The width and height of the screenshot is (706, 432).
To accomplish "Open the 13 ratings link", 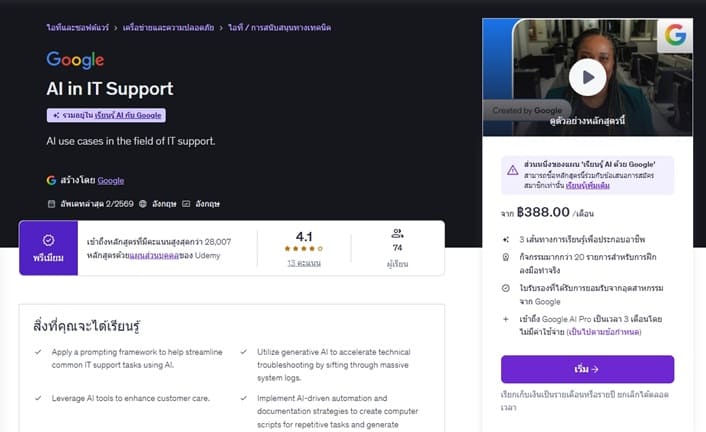I will [x=304, y=263].
